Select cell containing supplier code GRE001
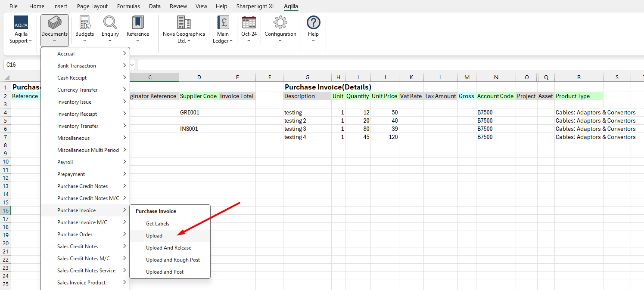This screenshot has width=644, height=290. click(199, 113)
